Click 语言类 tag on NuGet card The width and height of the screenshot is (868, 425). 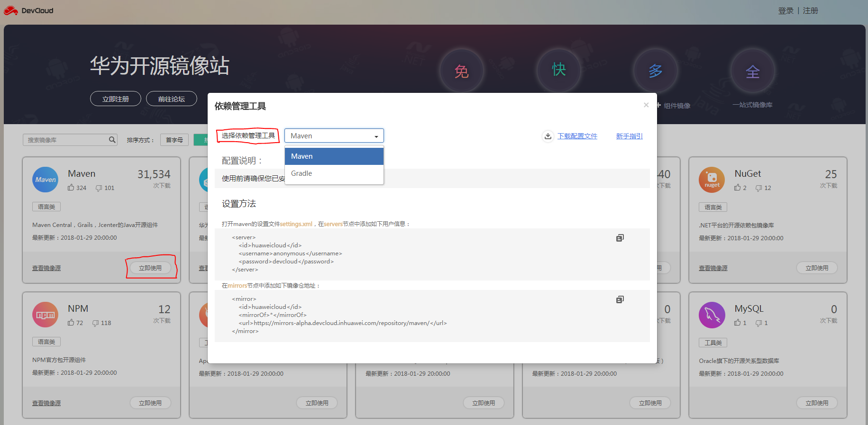713,207
